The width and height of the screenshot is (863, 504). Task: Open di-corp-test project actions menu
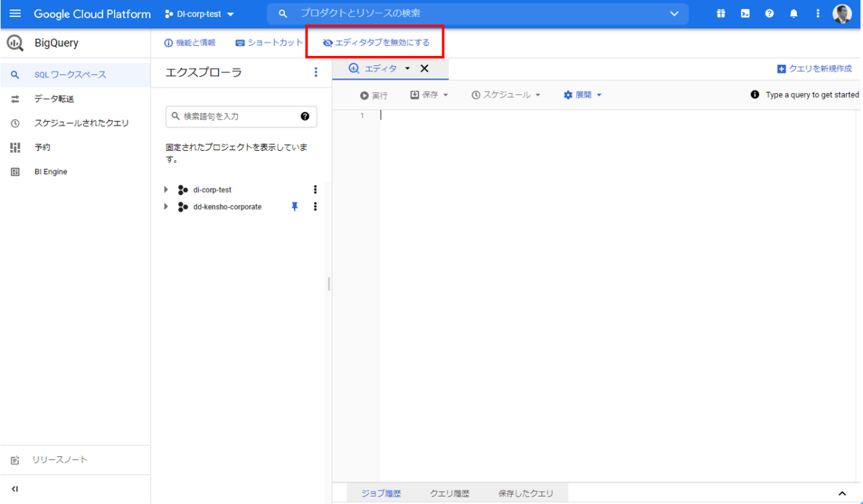[315, 190]
